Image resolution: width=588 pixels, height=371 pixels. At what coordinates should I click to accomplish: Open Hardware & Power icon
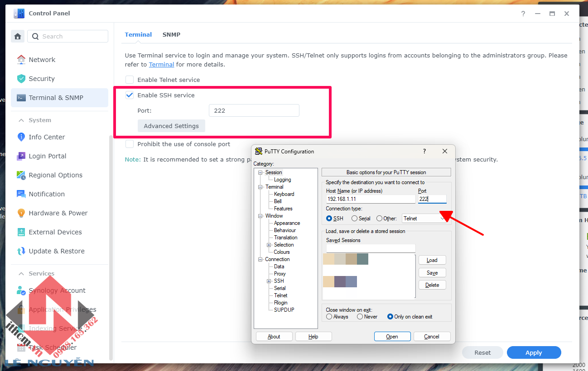coord(21,213)
